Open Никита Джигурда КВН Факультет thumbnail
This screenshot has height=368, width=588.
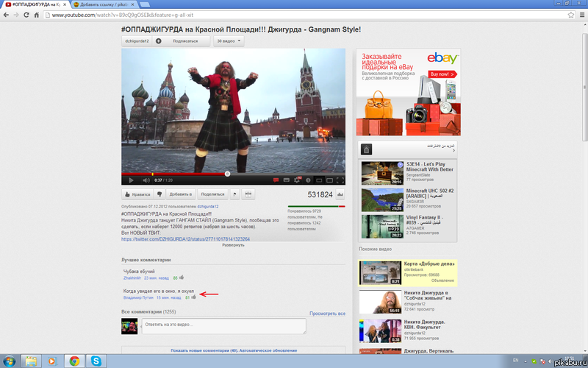380,330
